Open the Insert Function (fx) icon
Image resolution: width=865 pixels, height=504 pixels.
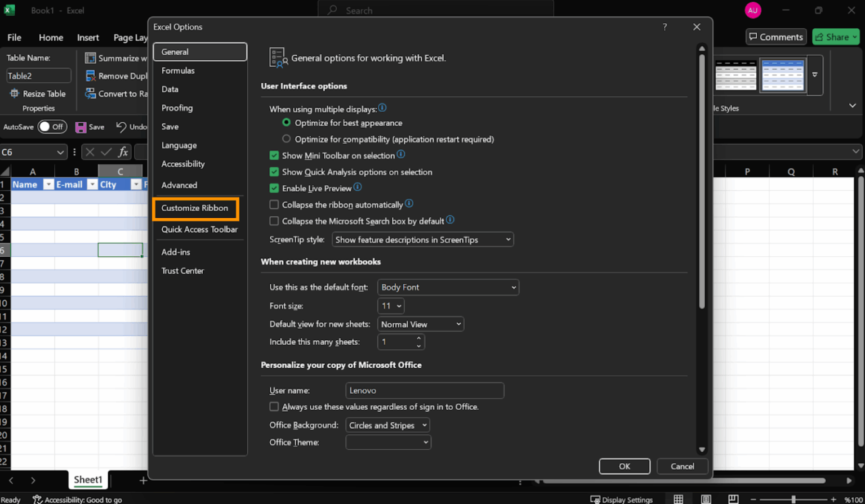point(122,151)
